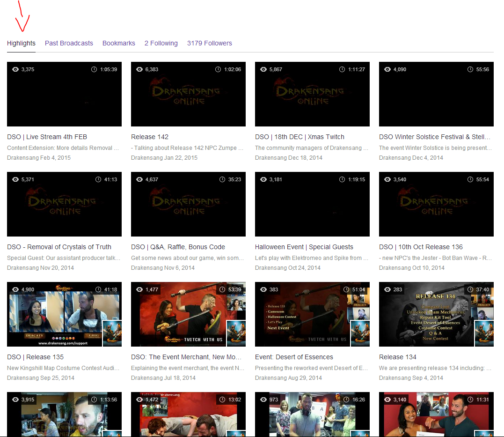Click the 'Release 134' title link
This screenshot has height=437, width=504.
click(398, 357)
